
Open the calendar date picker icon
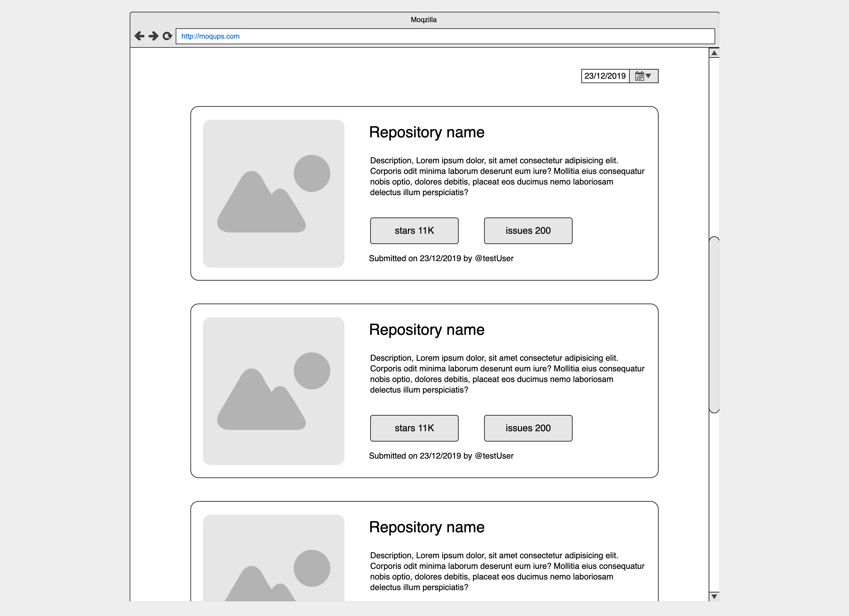pos(639,76)
